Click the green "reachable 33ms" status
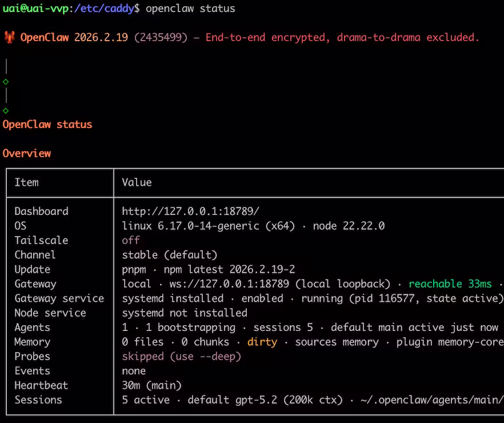 [450, 284]
